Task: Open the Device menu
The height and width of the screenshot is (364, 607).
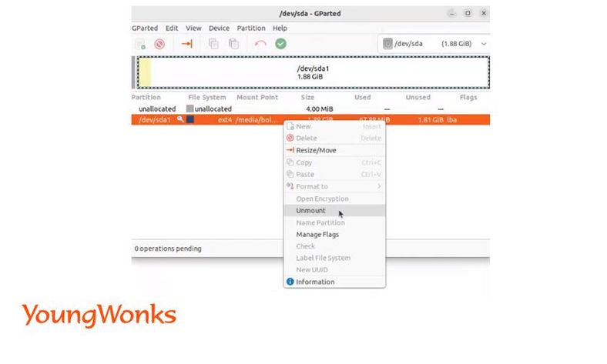Action: tap(219, 28)
